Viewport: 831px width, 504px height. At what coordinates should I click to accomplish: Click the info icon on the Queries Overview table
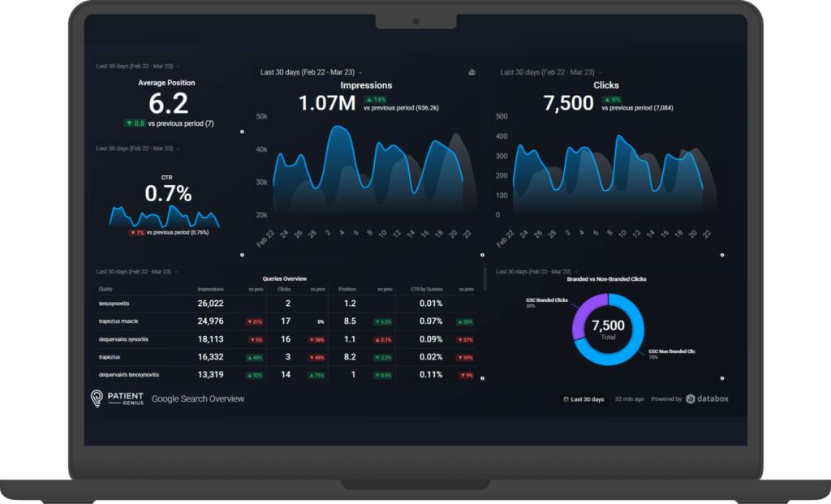(482, 378)
